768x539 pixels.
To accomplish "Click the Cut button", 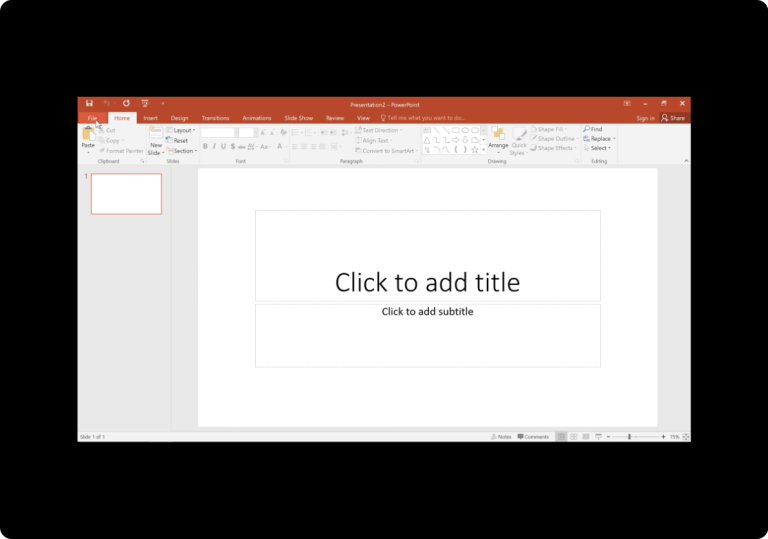I will pos(107,130).
